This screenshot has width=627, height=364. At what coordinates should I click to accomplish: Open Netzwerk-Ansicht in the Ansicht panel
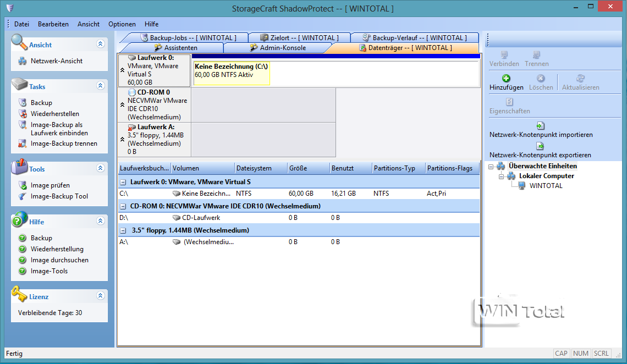tap(57, 60)
